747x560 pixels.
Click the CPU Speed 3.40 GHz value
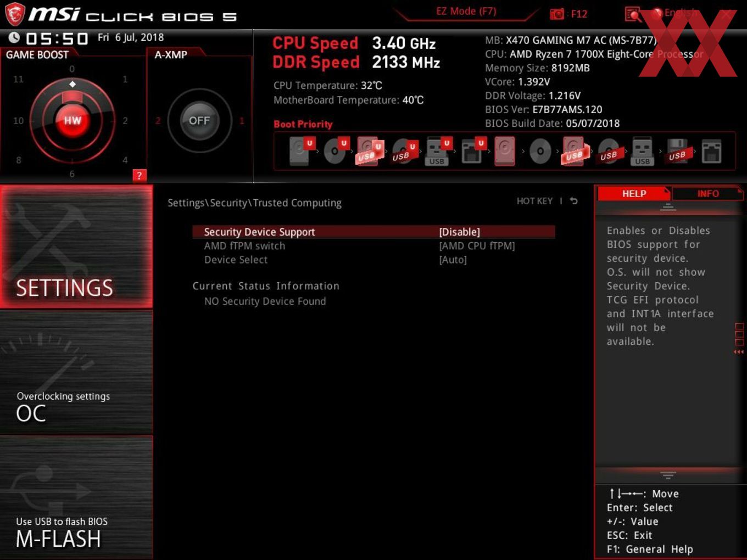tap(404, 43)
